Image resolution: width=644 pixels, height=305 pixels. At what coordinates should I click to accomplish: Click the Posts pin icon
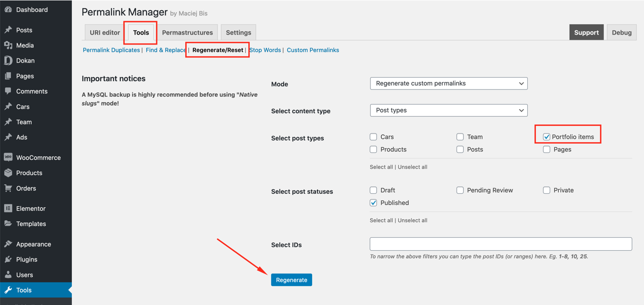pyautogui.click(x=8, y=30)
